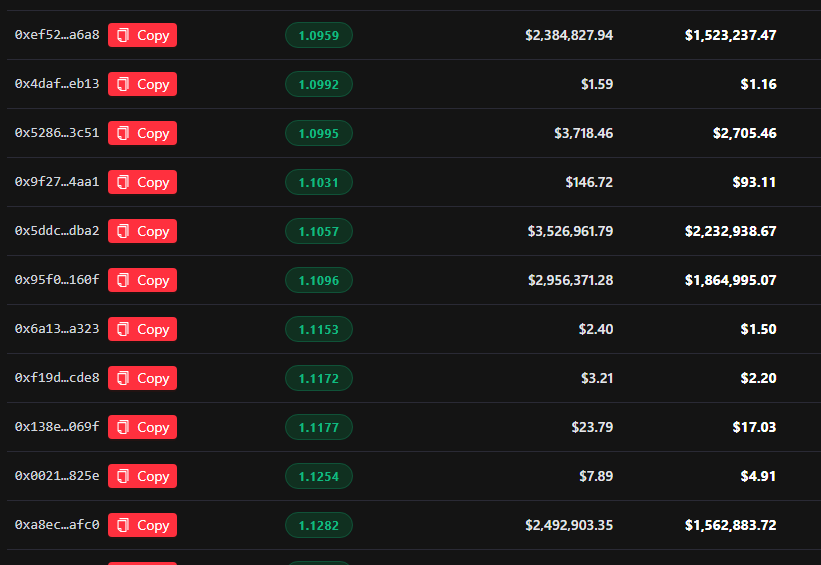Copy address 0xef52…a6a8
This screenshot has width=821, height=565.
pos(142,35)
